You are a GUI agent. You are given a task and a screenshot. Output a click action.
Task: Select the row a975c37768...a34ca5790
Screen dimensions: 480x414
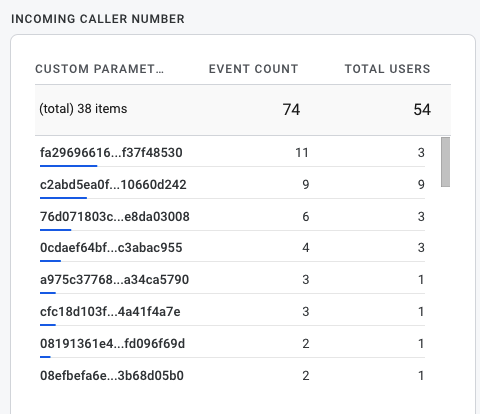coord(232,279)
